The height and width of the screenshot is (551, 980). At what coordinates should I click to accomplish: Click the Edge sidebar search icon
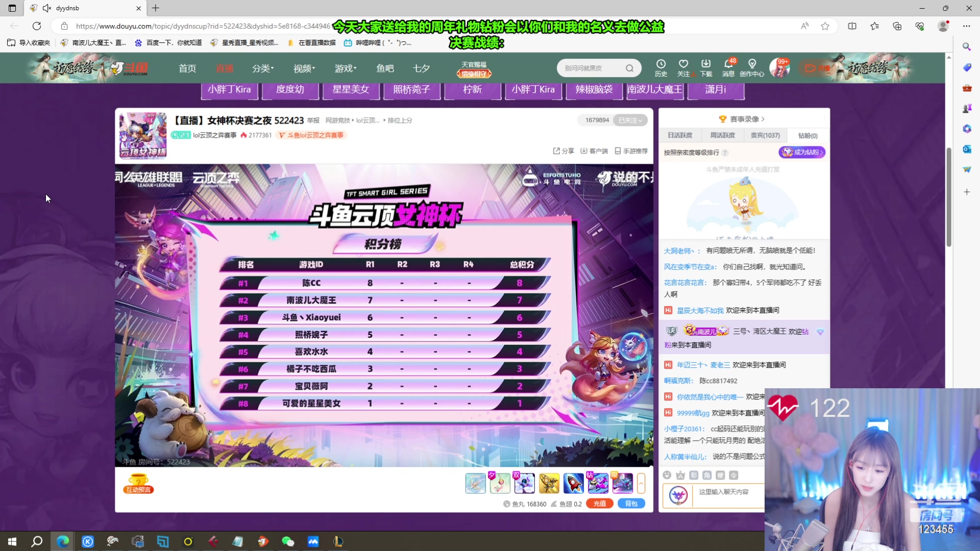967,46
